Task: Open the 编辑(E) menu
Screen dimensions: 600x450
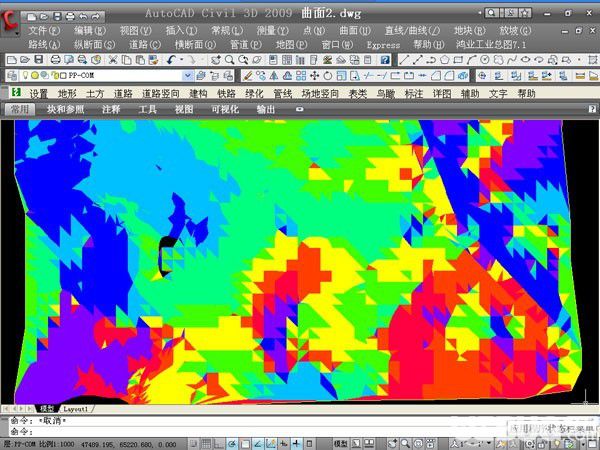Action: 90,30
